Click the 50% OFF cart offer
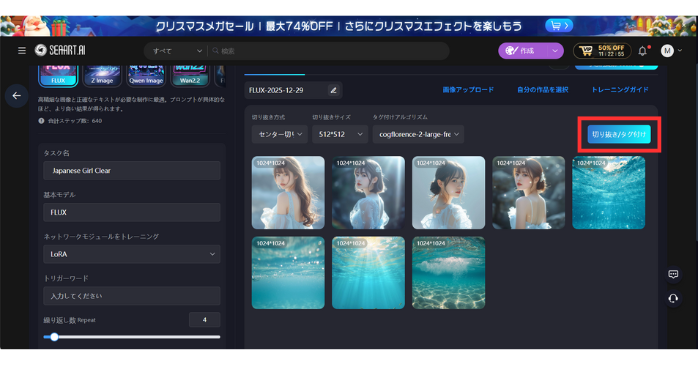 tap(602, 51)
